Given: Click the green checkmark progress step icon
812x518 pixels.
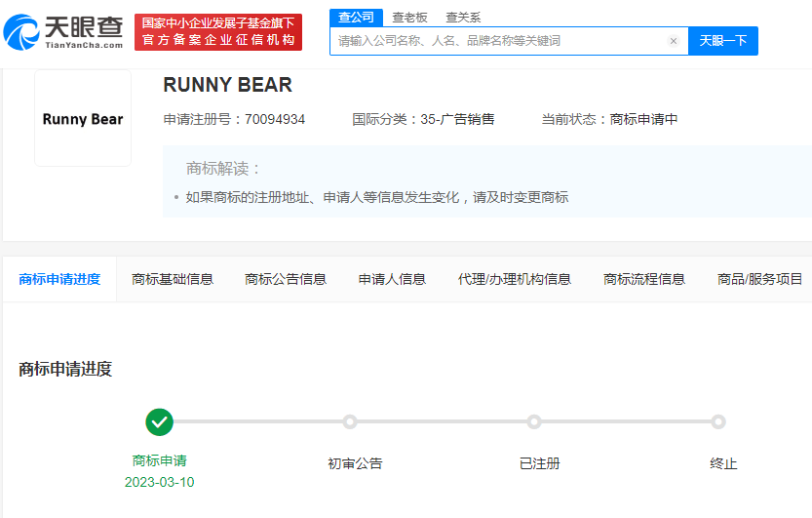Looking at the screenshot, I should click(160, 421).
